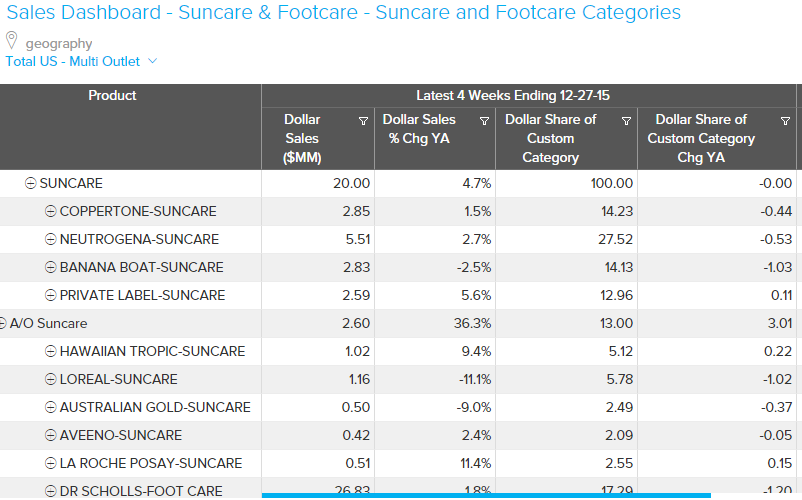Click the Product column header
This screenshot has height=500, width=802.
point(112,96)
